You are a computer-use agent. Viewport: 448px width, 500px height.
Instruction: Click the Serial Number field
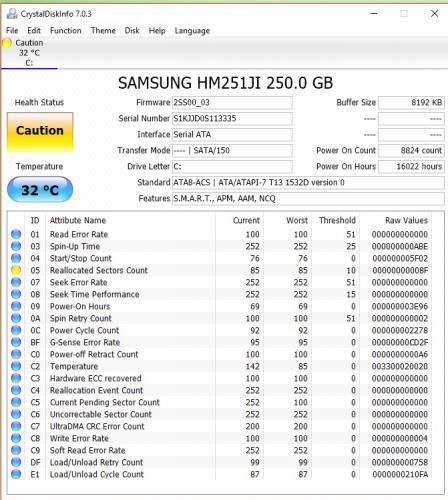pos(232,118)
